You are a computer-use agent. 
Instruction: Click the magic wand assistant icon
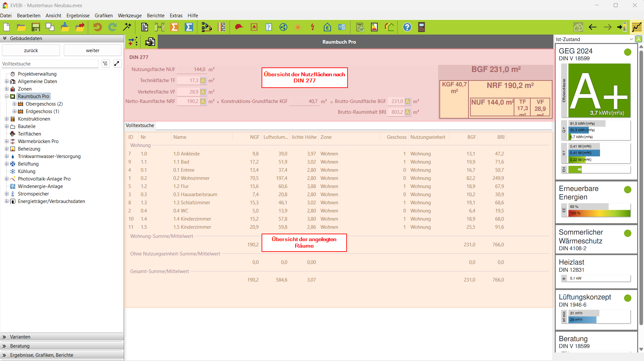pyautogui.click(x=127, y=27)
